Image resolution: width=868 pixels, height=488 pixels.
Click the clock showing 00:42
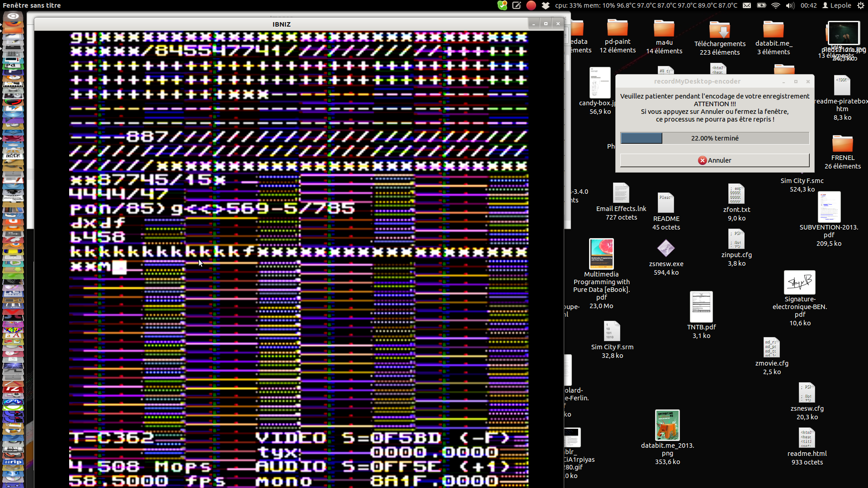(x=808, y=5)
